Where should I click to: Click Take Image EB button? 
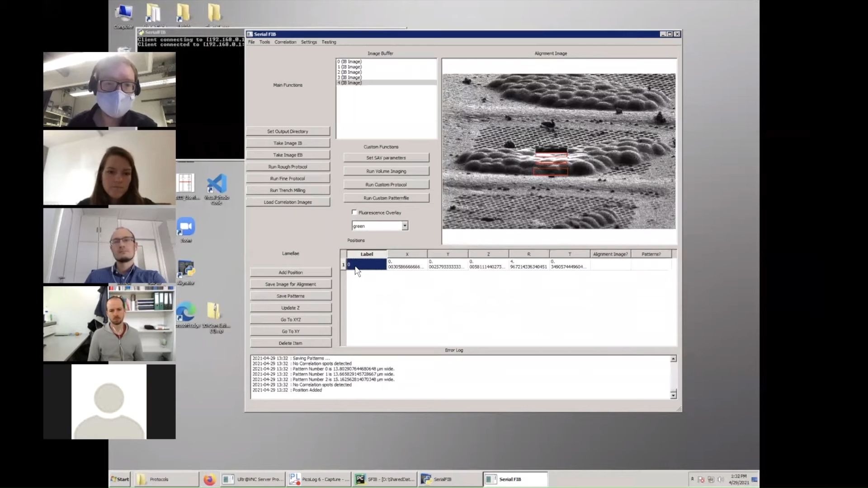click(x=288, y=155)
